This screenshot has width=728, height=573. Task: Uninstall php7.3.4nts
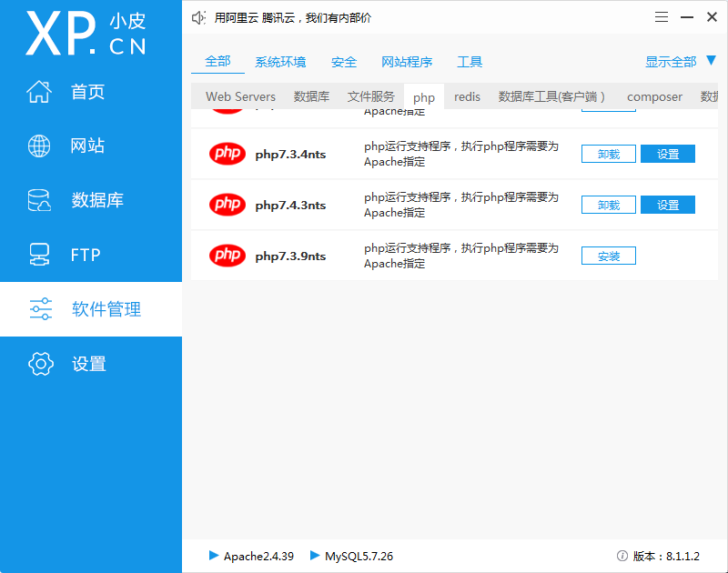pyautogui.click(x=608, y=154)
